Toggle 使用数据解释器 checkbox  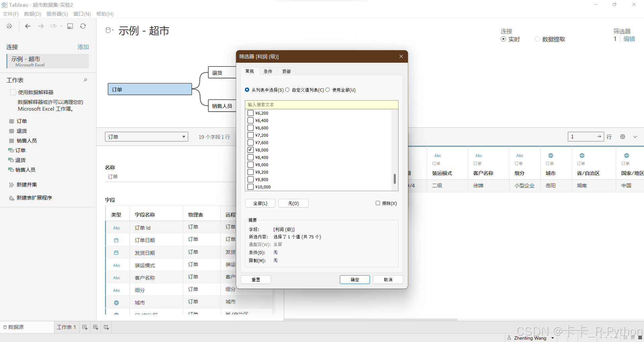13,92
